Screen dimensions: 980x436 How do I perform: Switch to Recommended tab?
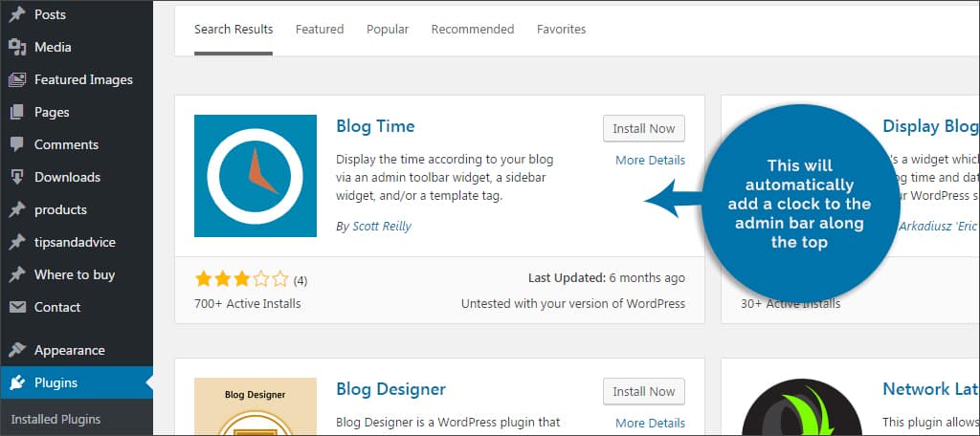tap(473, 30)
